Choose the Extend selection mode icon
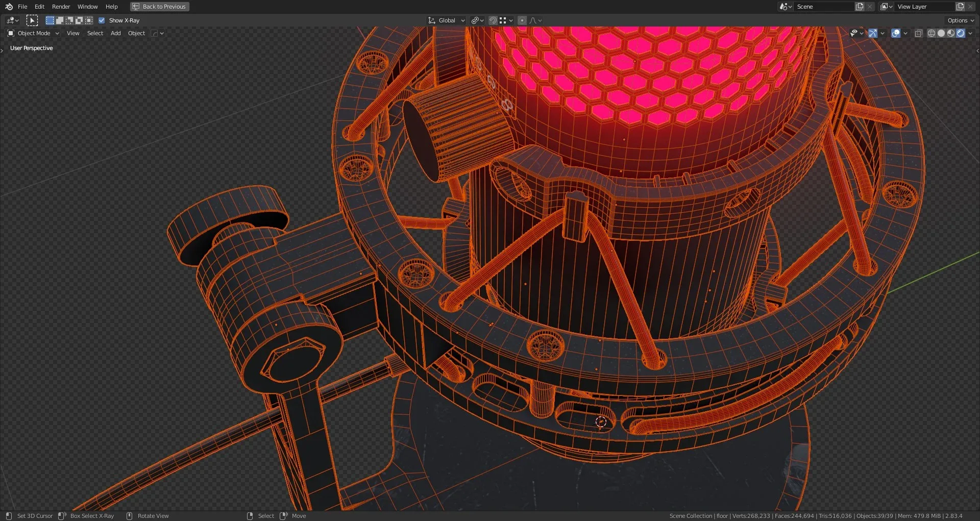The image size is (980, 521). (60, 20)
